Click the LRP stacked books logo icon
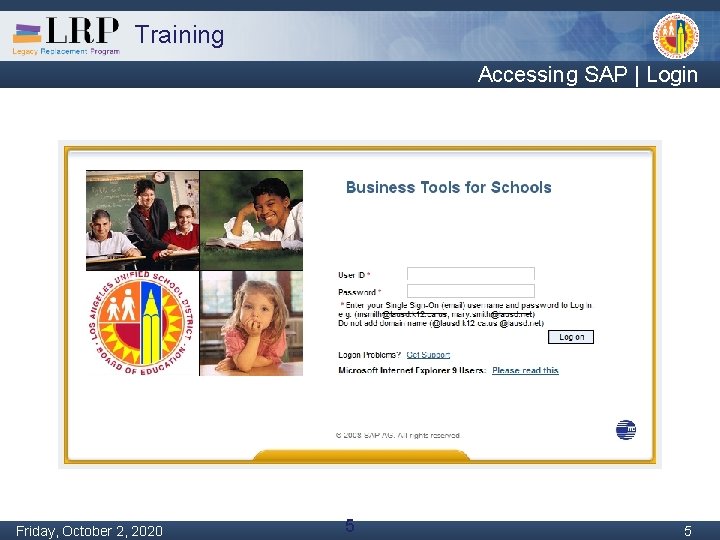This screenshot has height=540, width=720. pos(27,34)
